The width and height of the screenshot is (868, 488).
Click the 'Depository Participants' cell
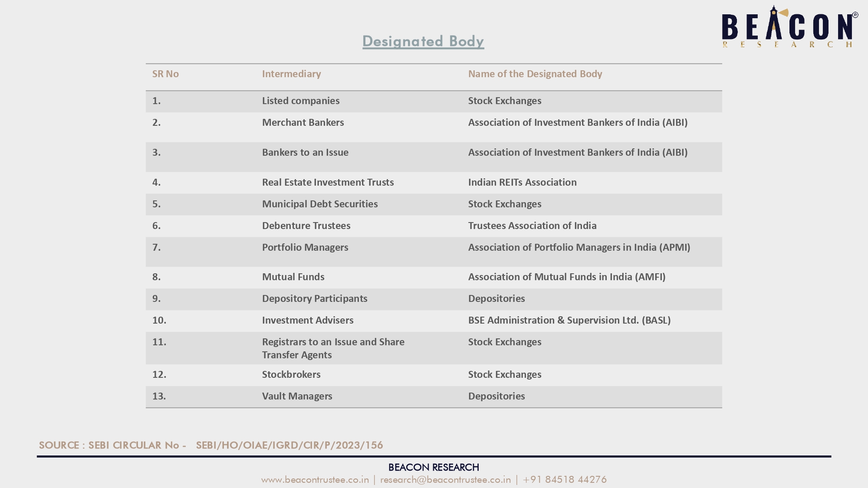(x=315, y=298)
